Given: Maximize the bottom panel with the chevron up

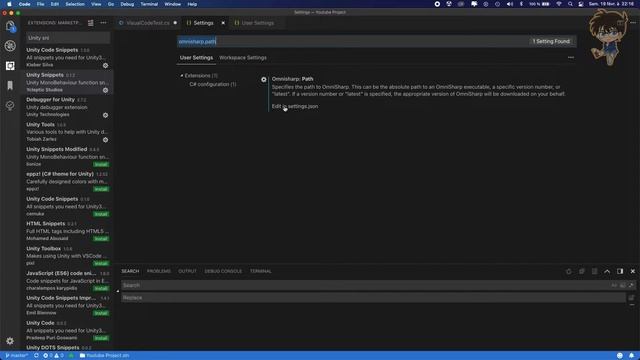Looking at the screenshot, I should pos(607,271).
